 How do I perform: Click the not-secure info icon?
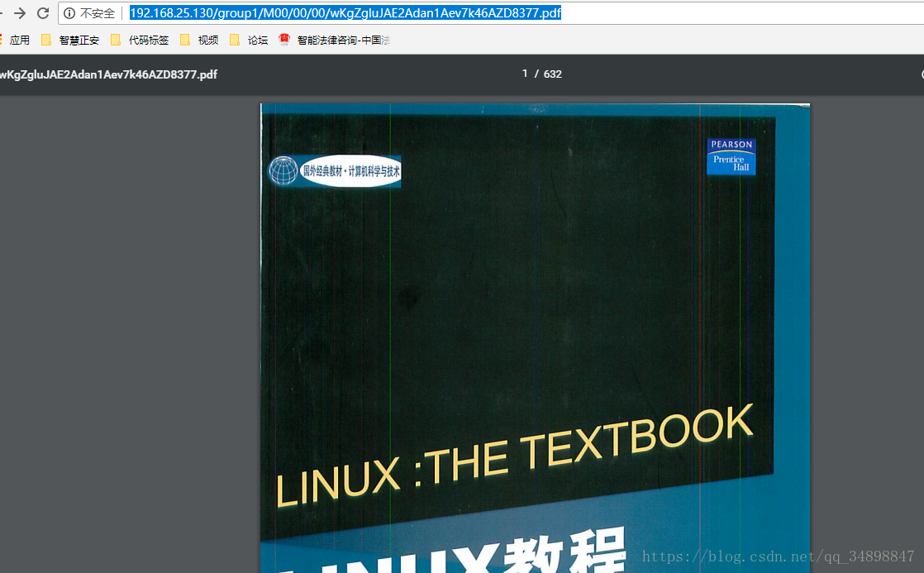pyautogui.click(x=69, y=13)
